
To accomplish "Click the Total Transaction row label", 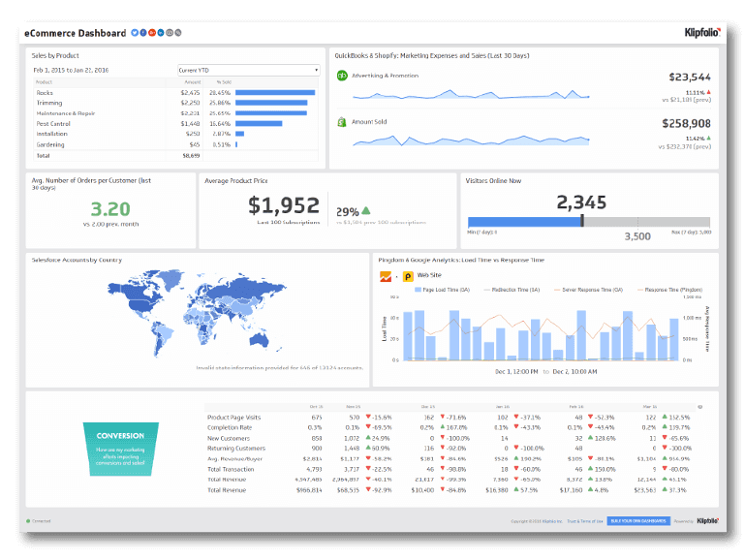I will click(x=231, y=469).
